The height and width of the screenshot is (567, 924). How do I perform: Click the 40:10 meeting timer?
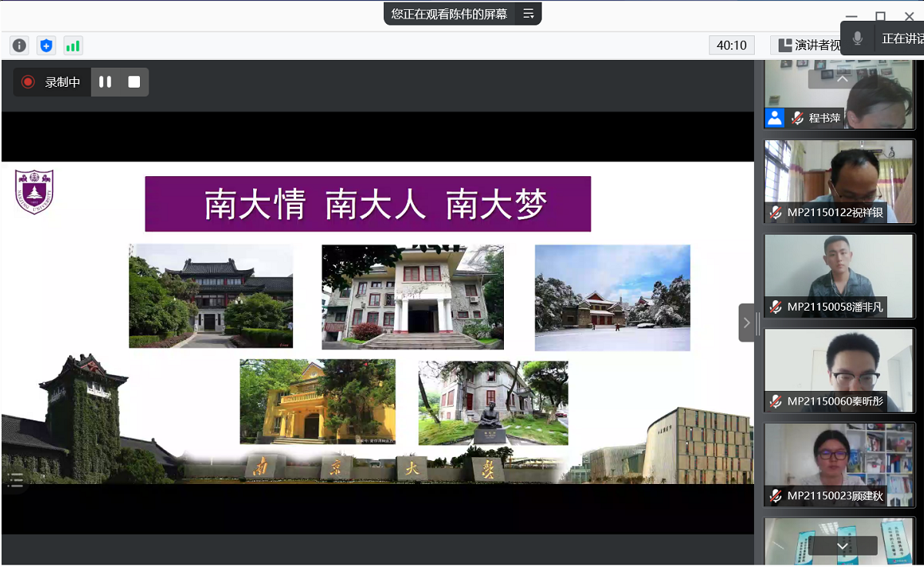click(x=731, y=45)
